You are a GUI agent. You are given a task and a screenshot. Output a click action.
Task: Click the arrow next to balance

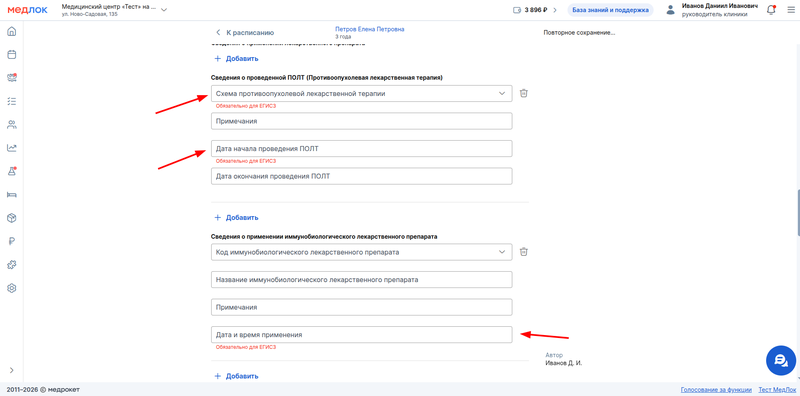(x=555, y=10)
